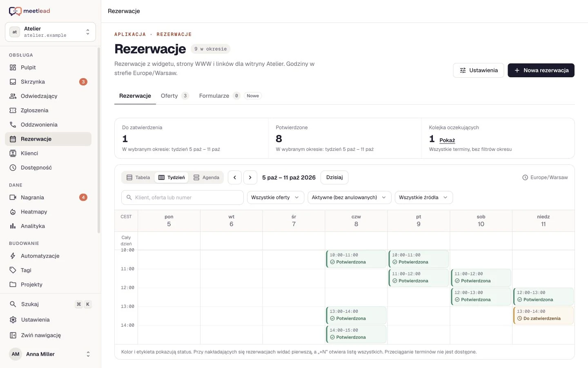Click Pokaż link in waiting queue

(x=447, y=140)
